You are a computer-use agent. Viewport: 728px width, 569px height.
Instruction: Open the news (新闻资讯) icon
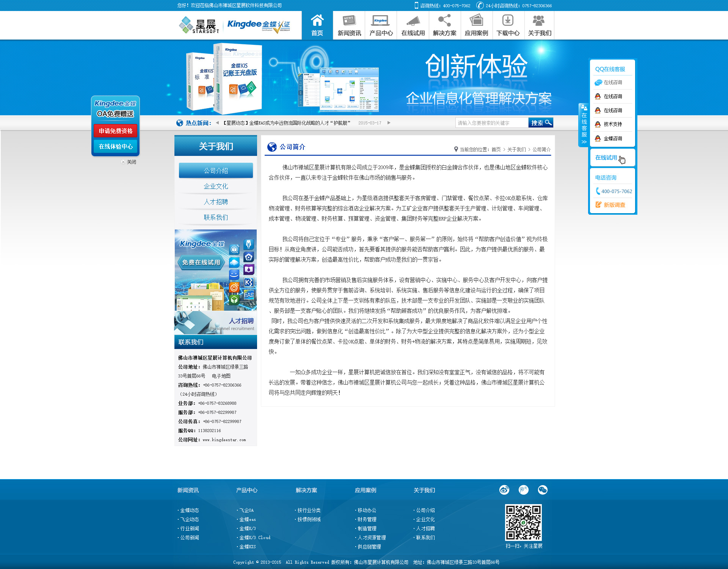click(349, 20)
